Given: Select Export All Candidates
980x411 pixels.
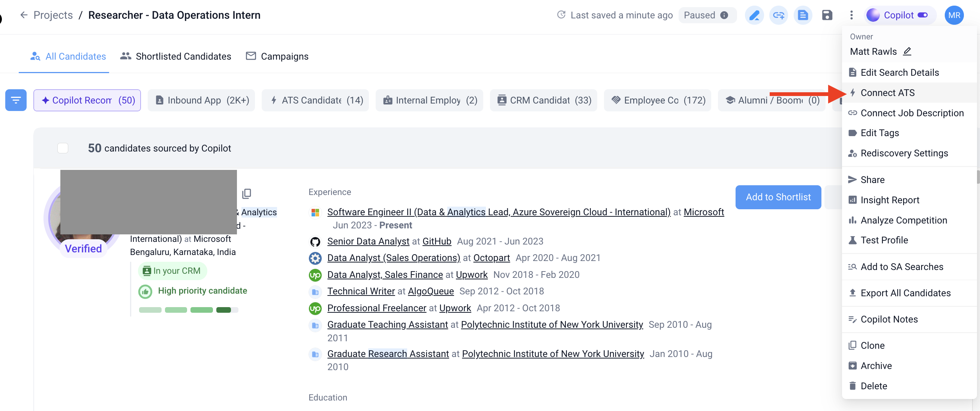Looking at the screenshot, I should 909,293.
